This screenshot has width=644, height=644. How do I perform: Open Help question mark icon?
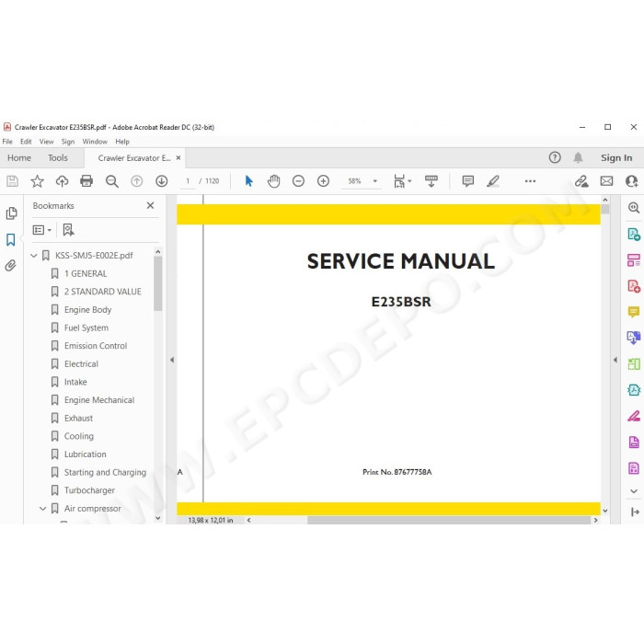pyautogui.click(x=555, y=157)
